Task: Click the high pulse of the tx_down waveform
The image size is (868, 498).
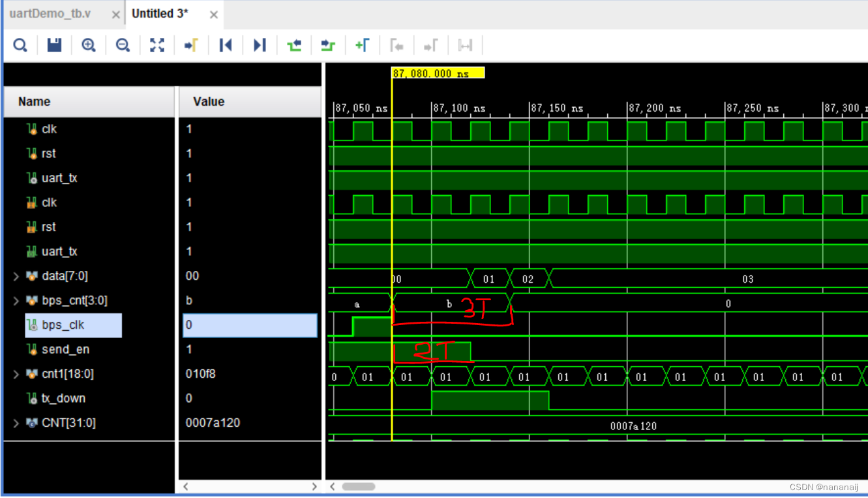Action: tap(490, 400)
